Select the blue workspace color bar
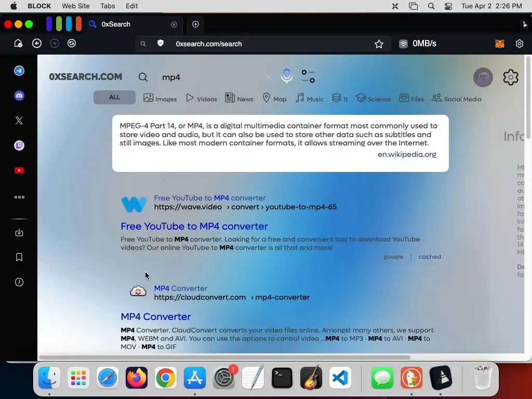This screenshot has height=399, width=532. [69, 24]
